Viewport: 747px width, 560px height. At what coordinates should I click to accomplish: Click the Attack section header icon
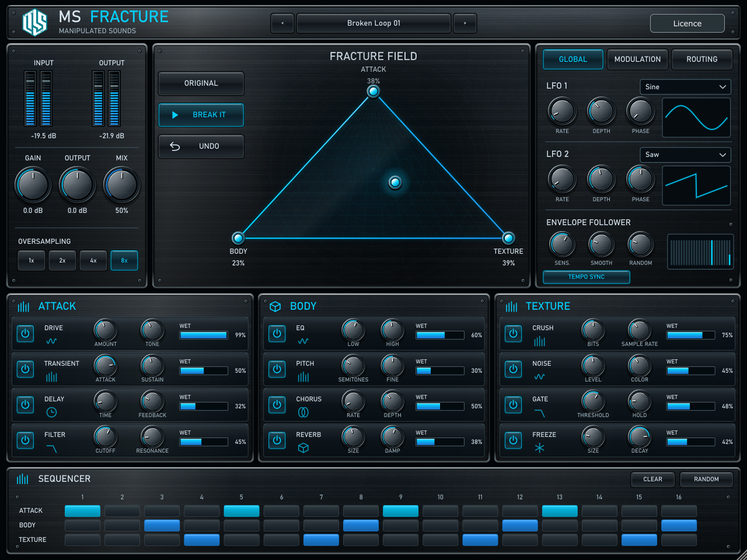24,306
